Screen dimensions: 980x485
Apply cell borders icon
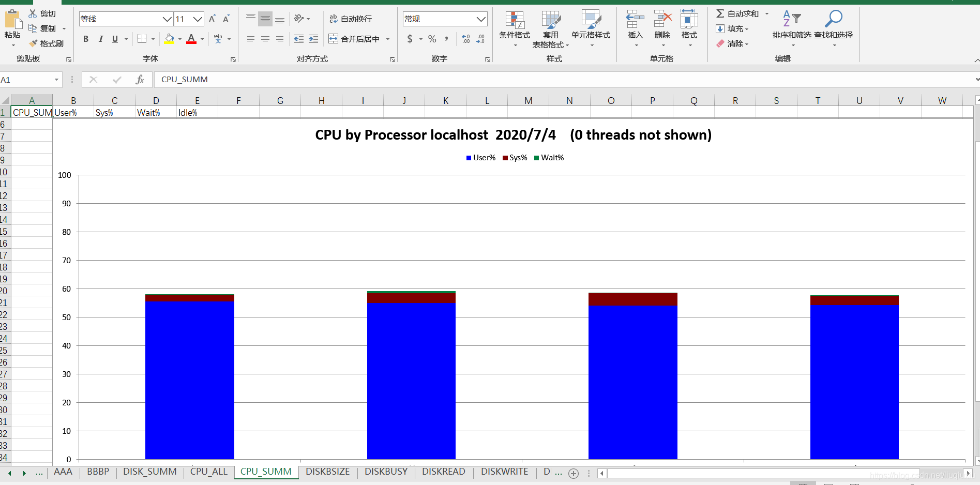[x=142, y=39]
